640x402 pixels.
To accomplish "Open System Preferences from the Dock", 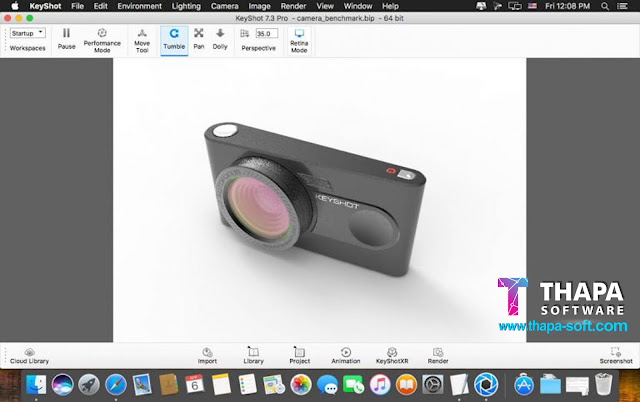I will click(433, 384).
